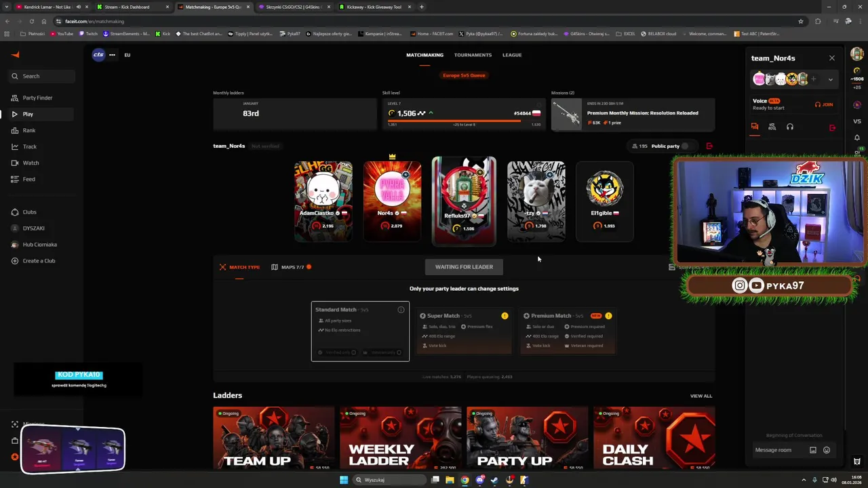This screenshot has height=488, width=868.
Task: Click Premium Match yellow warning icon
Action: click(x=608, y=316)
